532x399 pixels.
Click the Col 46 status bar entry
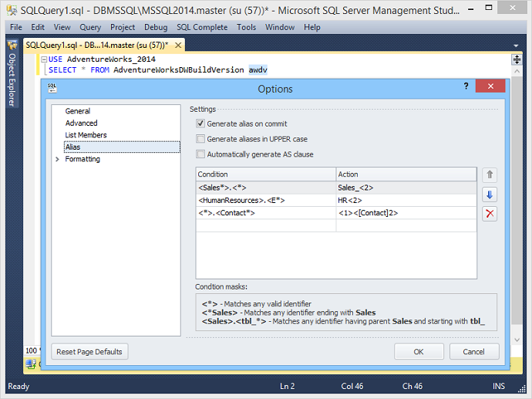(352, 386)
